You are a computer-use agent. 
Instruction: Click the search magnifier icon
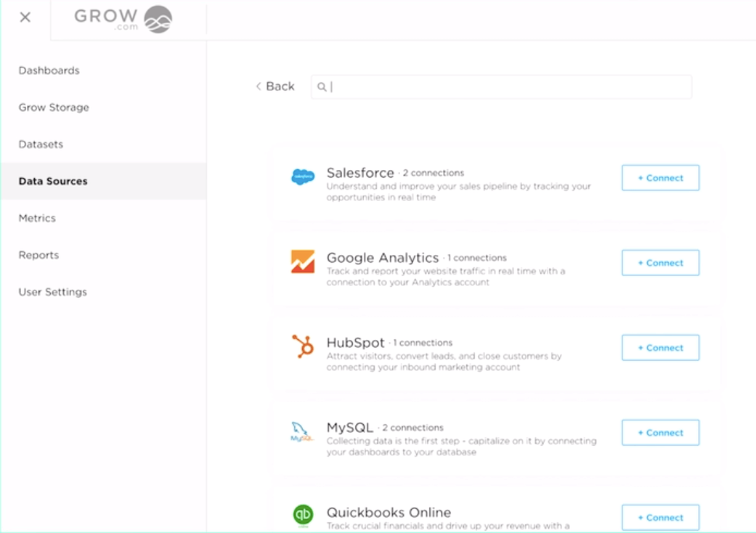point(321,86)
